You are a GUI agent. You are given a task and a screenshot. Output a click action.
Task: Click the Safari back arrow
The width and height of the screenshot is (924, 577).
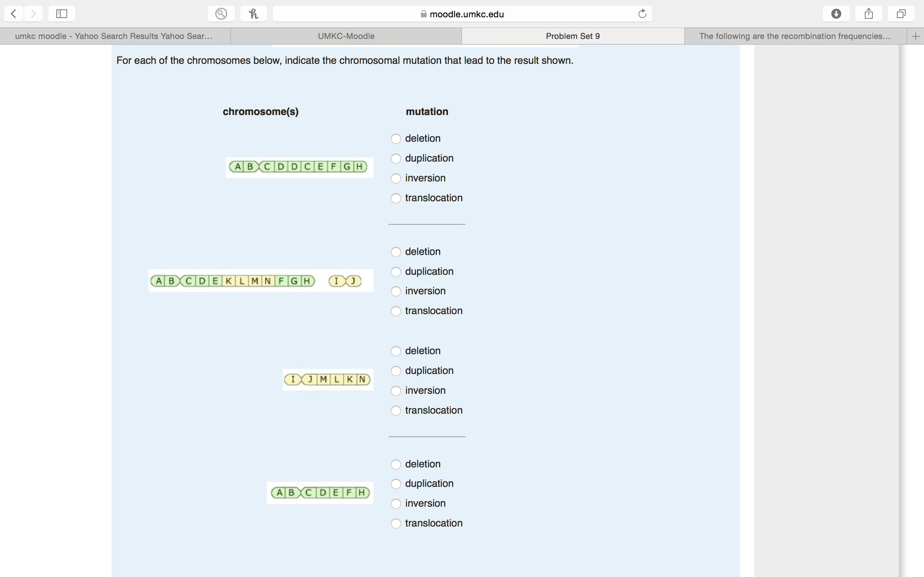(14, 14)
